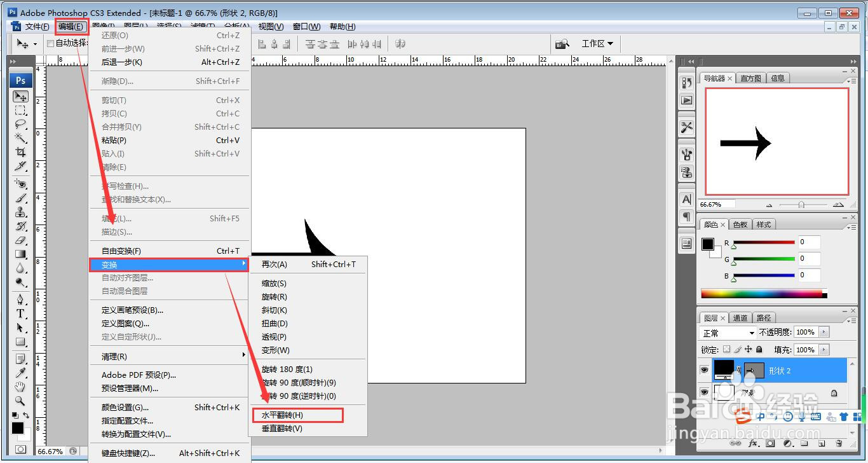
Task: Open the Paragraph panel icon
Action: [x=686, y=216]
